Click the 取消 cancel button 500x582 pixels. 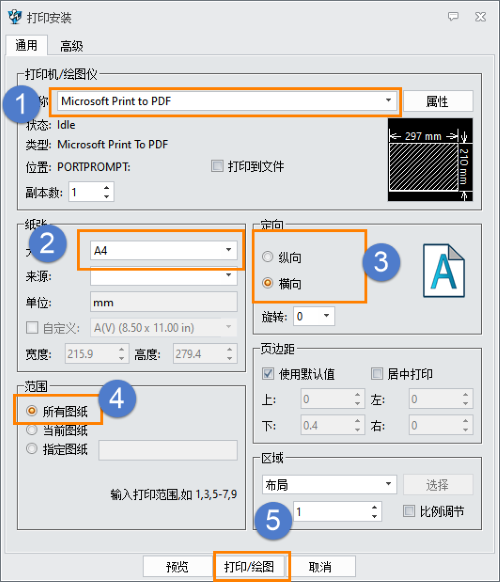click(321, 566)
